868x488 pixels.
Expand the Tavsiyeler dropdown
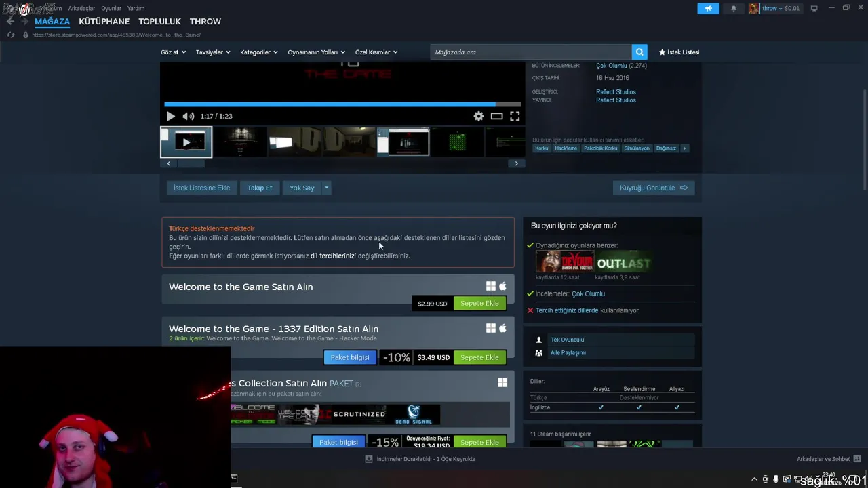pos(213,52)
